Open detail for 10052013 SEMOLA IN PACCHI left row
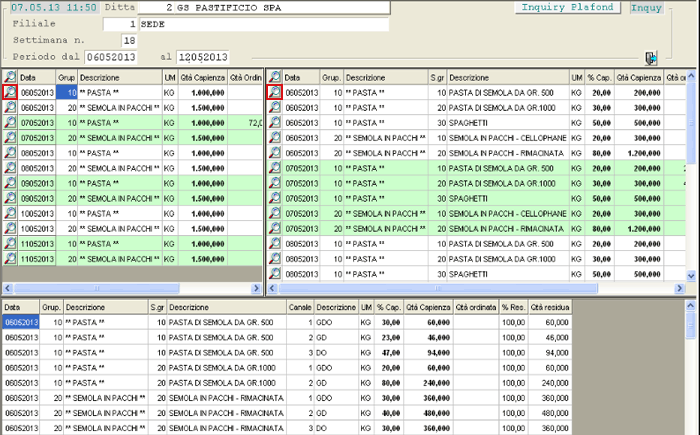Screen dimensions: 700x435 point(10,229)
